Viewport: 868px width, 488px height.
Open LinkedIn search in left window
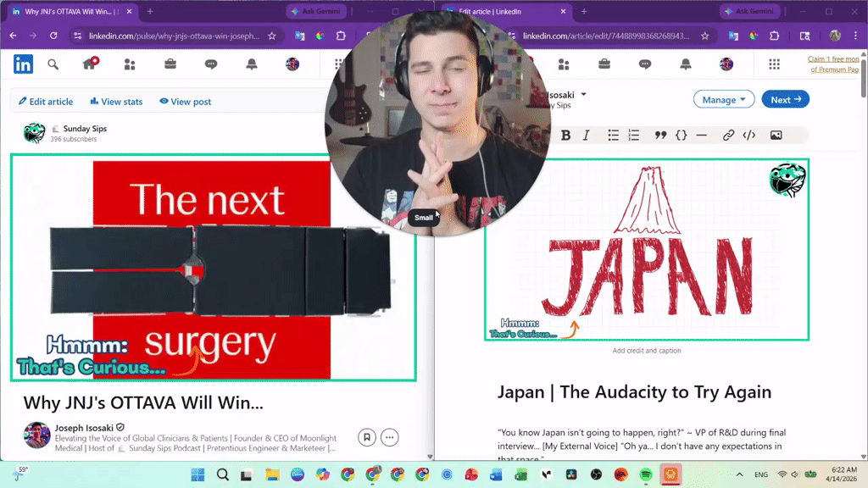(x=53, y=64)
